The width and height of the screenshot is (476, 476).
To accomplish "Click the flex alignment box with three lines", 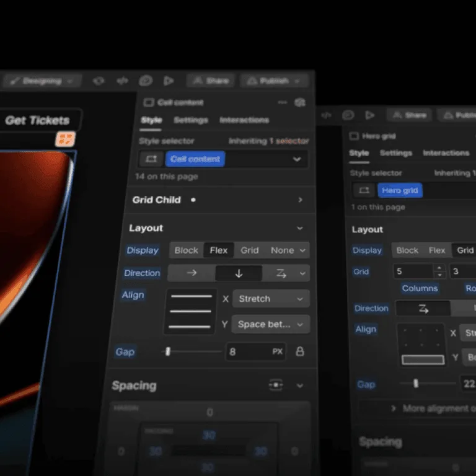I will 190,312.
